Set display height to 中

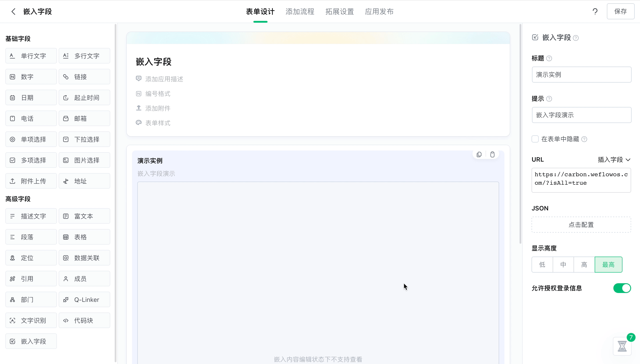point(563,265)
